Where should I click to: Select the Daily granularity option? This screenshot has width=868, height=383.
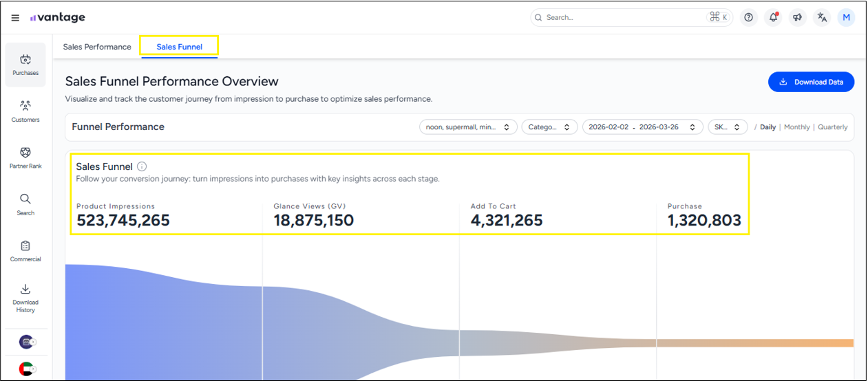(768, 127)
